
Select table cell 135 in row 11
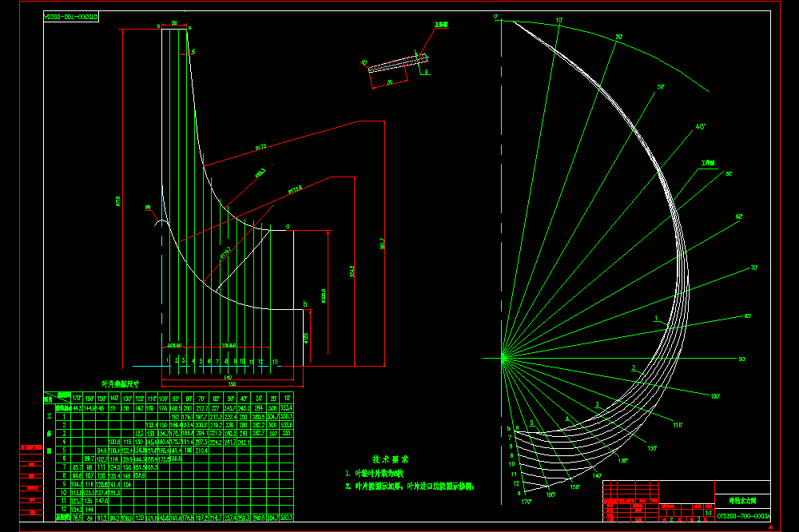[x=89, y=501]
